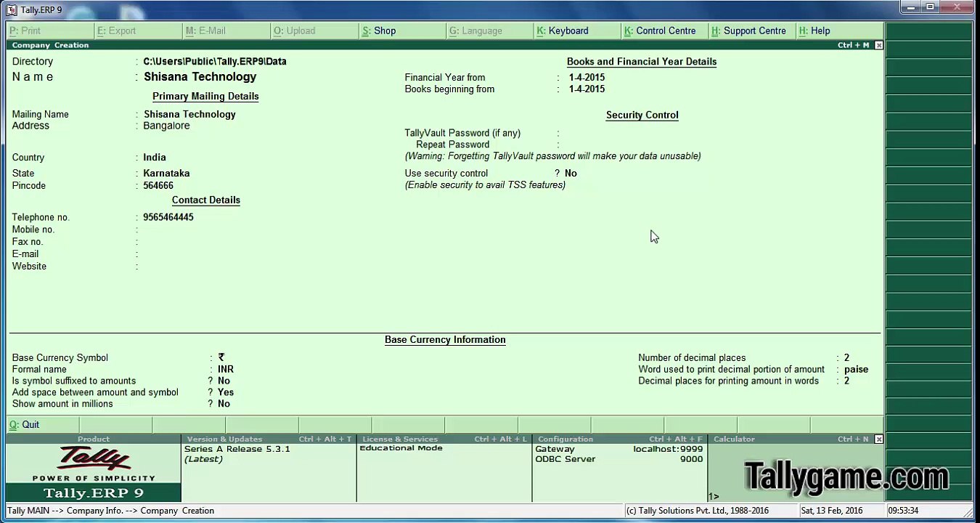The height and width of the screenshot is (523, 980).
Task: Select the Country field India
Action: coord(155,157)
